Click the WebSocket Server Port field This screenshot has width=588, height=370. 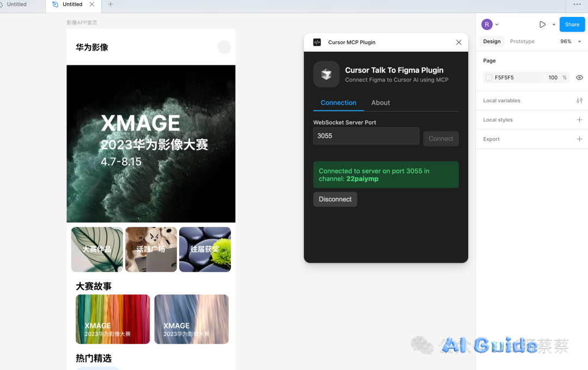click(366, 135)
